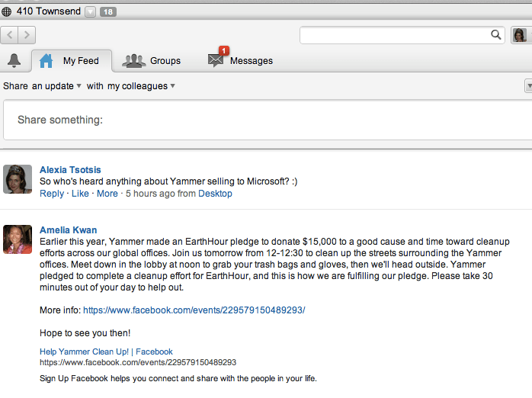Open the Facebook event URL link
The width and height of the screenshot is (532, 398).
[194, 310]
